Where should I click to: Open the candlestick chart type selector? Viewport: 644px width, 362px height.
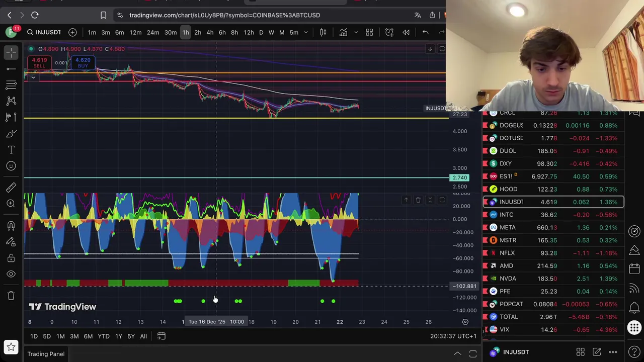323,32
